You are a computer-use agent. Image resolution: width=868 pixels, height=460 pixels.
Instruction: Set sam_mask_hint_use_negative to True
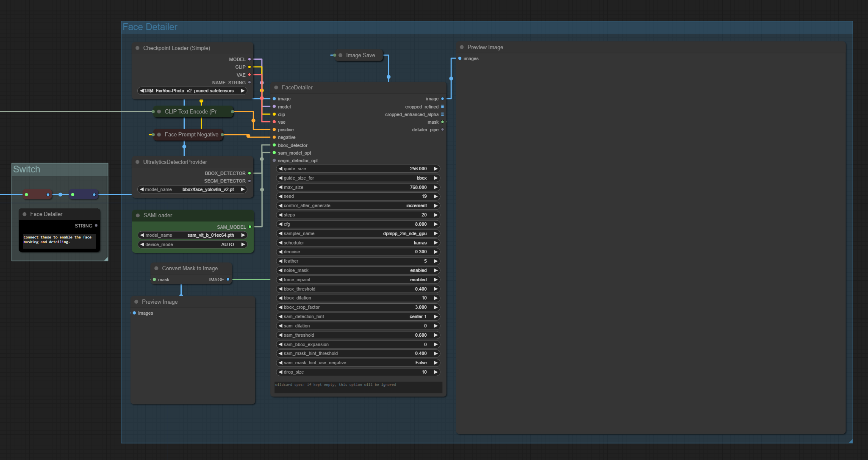point(435,363)
